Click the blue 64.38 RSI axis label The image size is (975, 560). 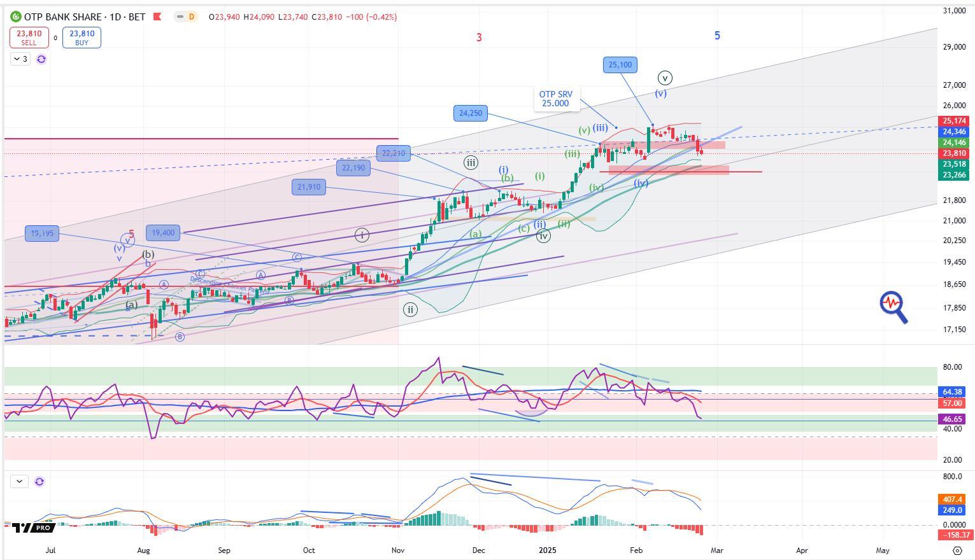[x=951, y=392]
